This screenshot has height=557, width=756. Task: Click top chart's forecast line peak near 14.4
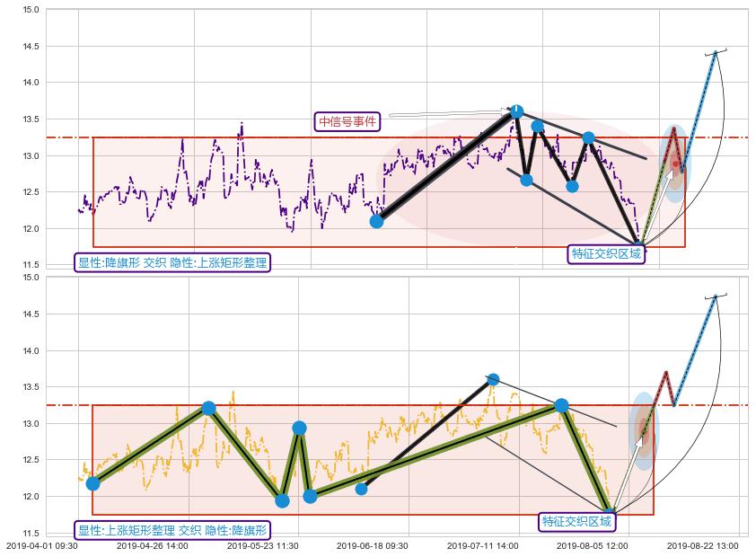coord(716,52)
